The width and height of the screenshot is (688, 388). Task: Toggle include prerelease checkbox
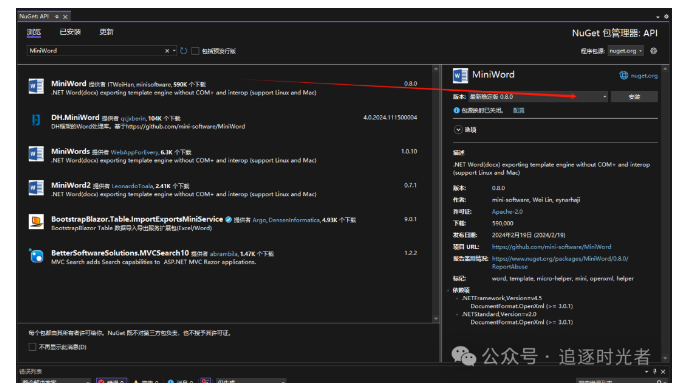(195, 51)
